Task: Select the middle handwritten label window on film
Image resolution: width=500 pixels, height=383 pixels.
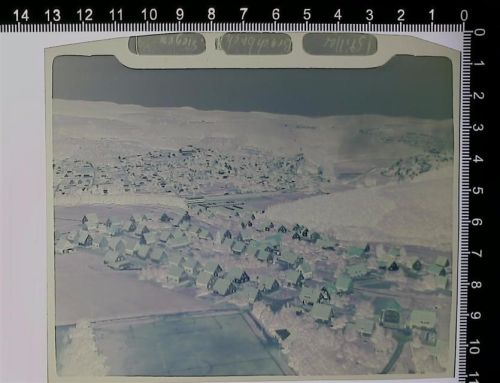Action: pyautogui.click(x=257, y=43)
